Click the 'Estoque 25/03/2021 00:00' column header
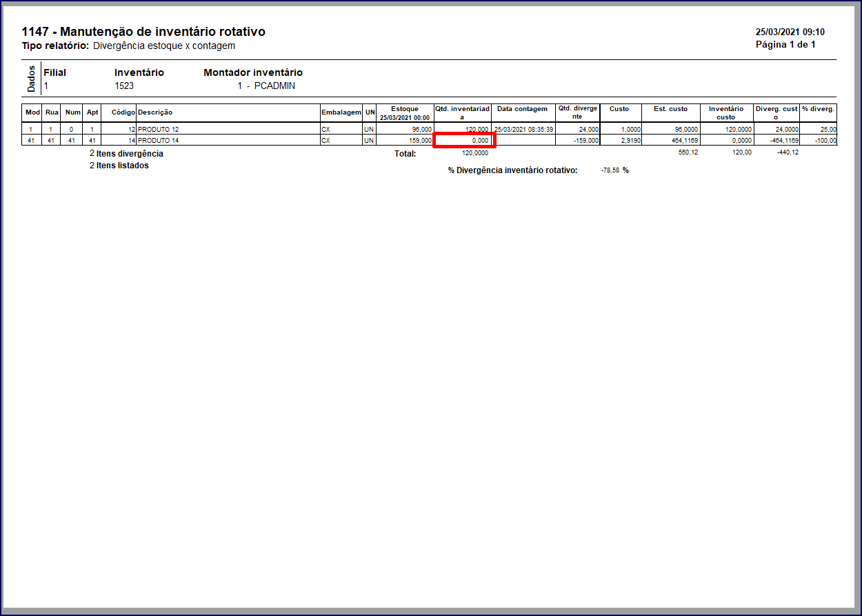Viewport: 862px width, 616px height. (x=405, y=113)
